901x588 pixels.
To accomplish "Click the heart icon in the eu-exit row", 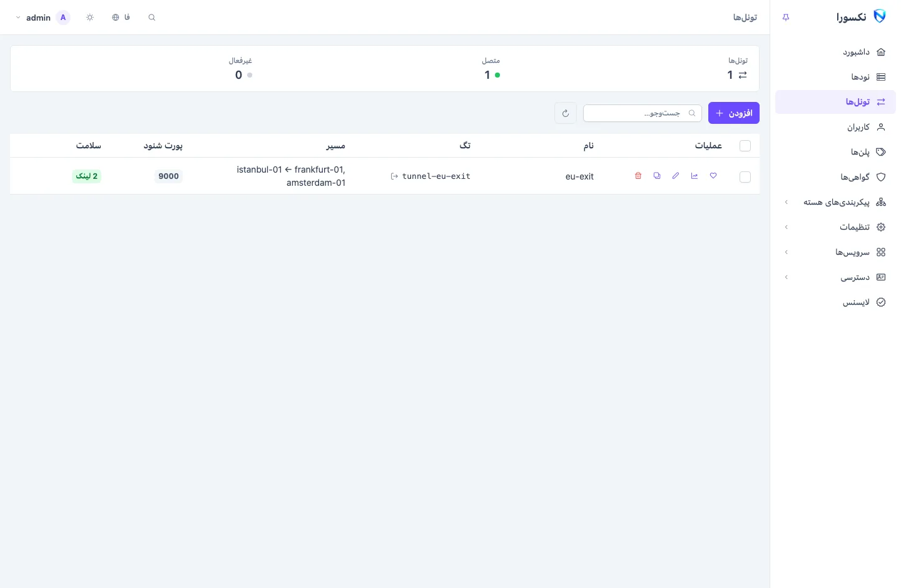I will tap(713, 176).
